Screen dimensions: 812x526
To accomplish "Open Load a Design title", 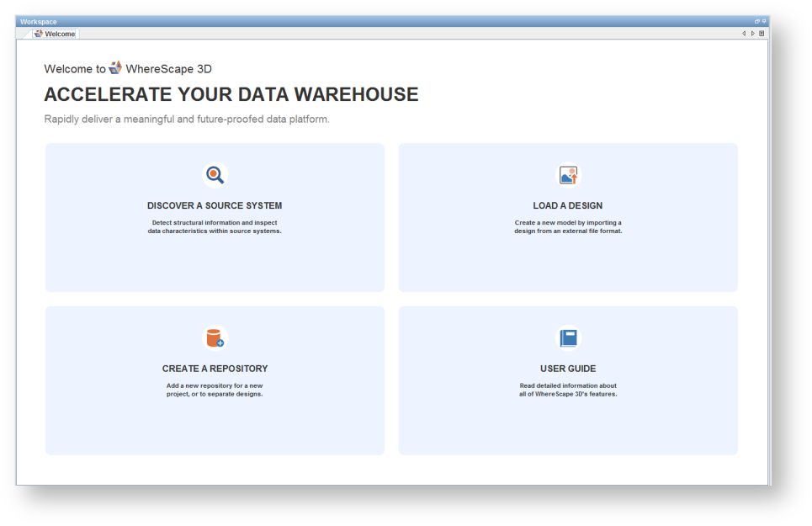I will [x=568, y=205].
